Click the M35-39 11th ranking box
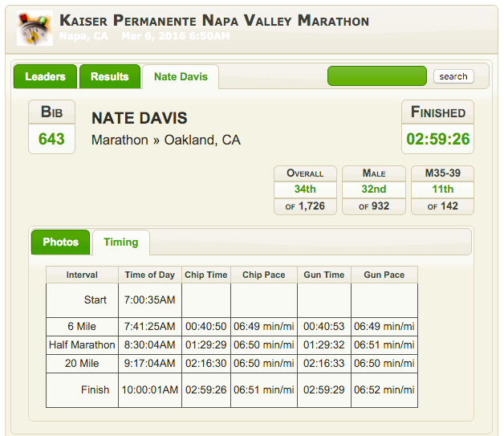 (443, 190)
